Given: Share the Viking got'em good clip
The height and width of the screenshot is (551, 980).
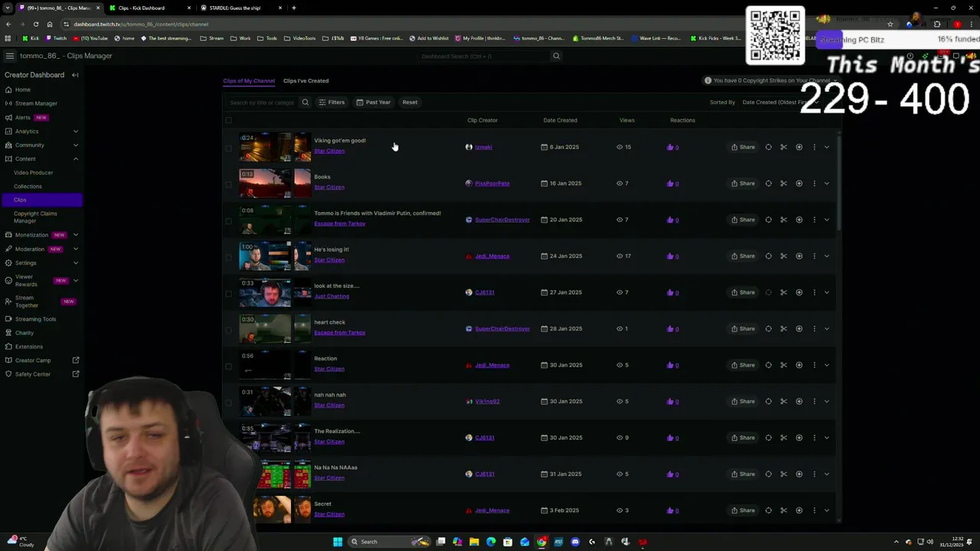Looking at the screenshot, I should (x=743, y=147).
